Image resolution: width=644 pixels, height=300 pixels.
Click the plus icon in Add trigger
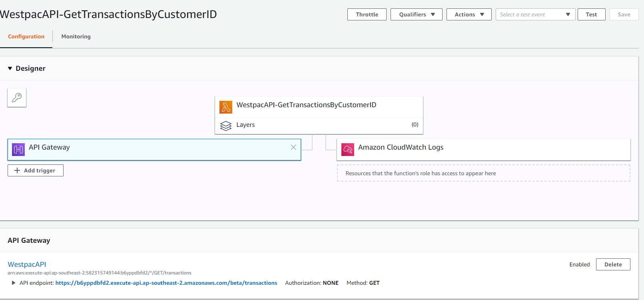17,170
